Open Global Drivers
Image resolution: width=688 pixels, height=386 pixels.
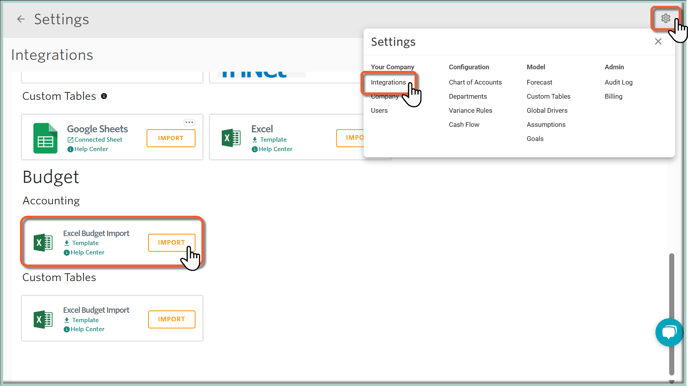[547, 111]
